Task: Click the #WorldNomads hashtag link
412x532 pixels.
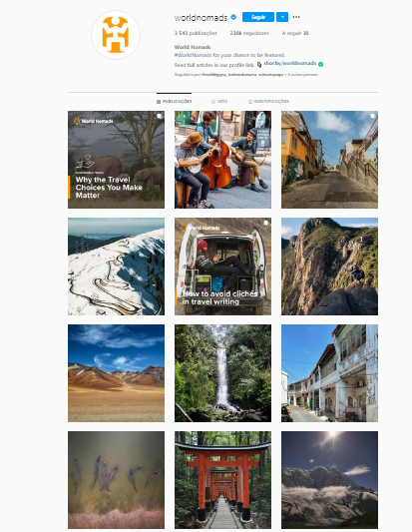Action: point(193,55)
